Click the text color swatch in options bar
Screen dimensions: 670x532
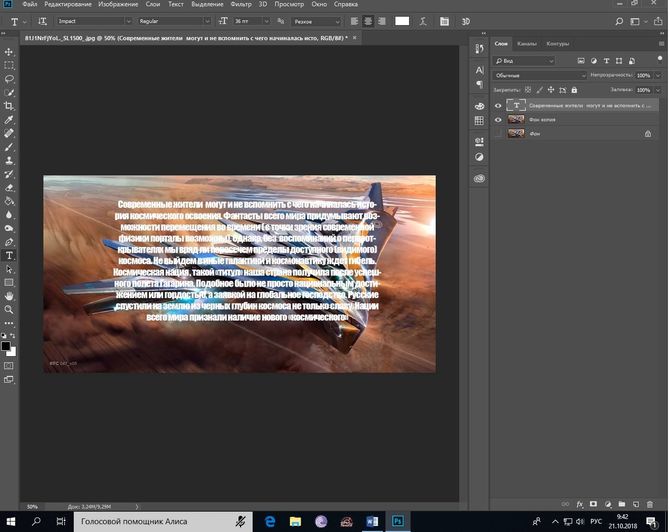(x=402, y=20)
